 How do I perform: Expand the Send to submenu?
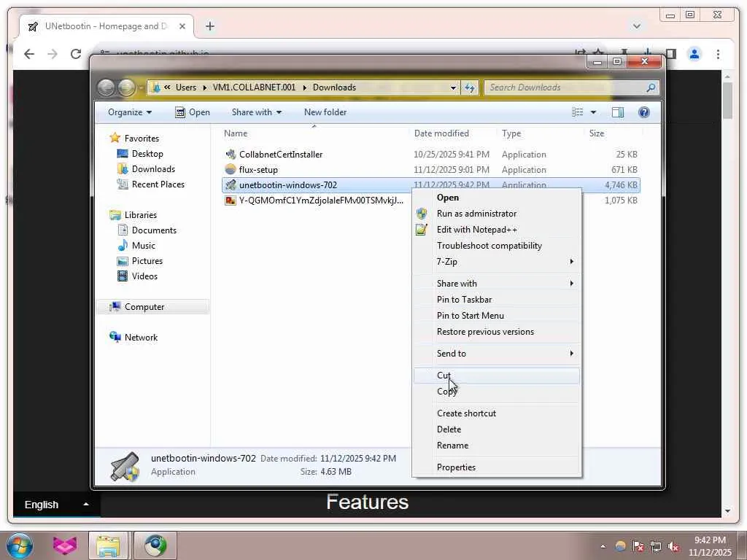498,354
